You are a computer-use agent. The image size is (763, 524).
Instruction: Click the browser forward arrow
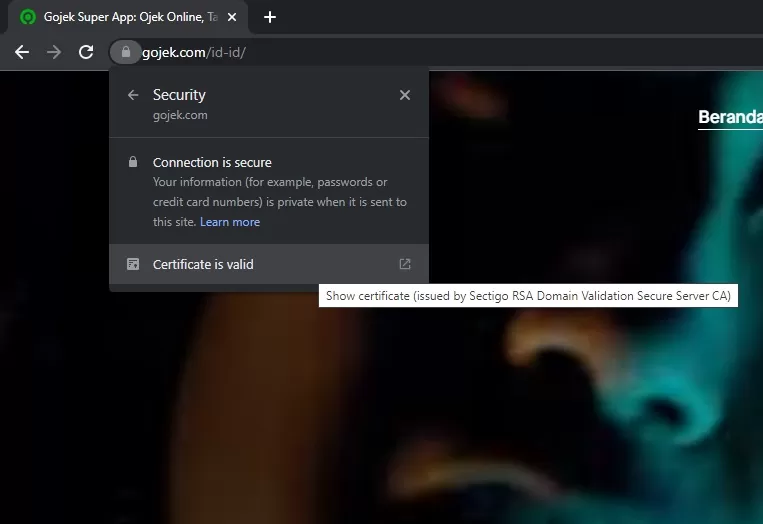click(54, 52)
